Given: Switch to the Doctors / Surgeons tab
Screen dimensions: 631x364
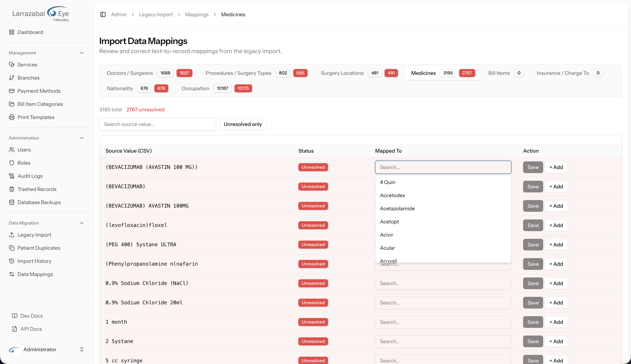Looking at the screenshot, I should click(150, 73).
